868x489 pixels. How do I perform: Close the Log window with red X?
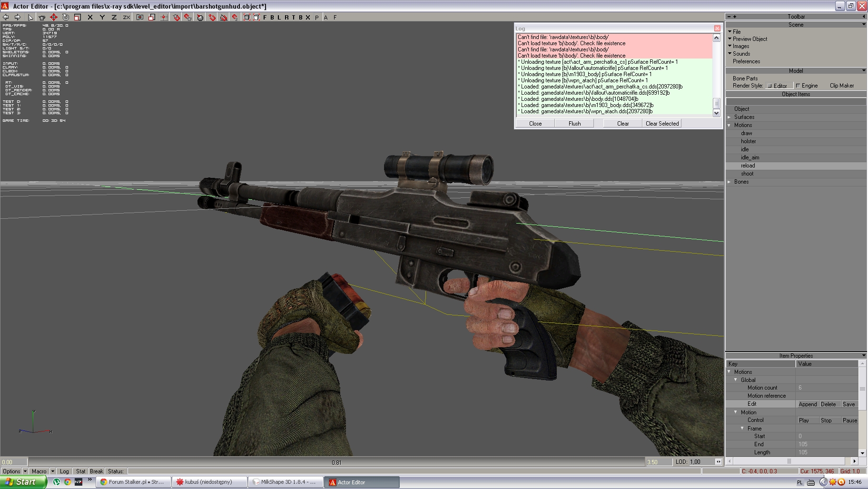pos(717,28)
